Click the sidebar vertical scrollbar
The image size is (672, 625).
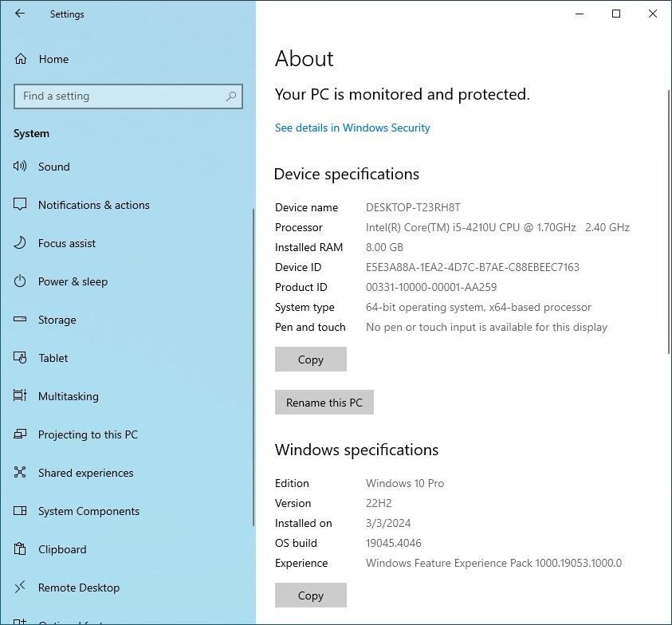253,368
